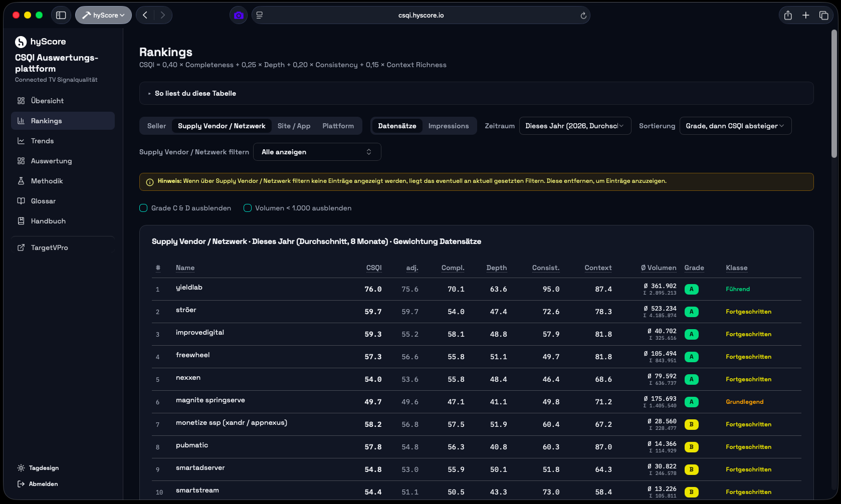
Task: Select the Datensätze weighting tab
Action: [397, 126]
